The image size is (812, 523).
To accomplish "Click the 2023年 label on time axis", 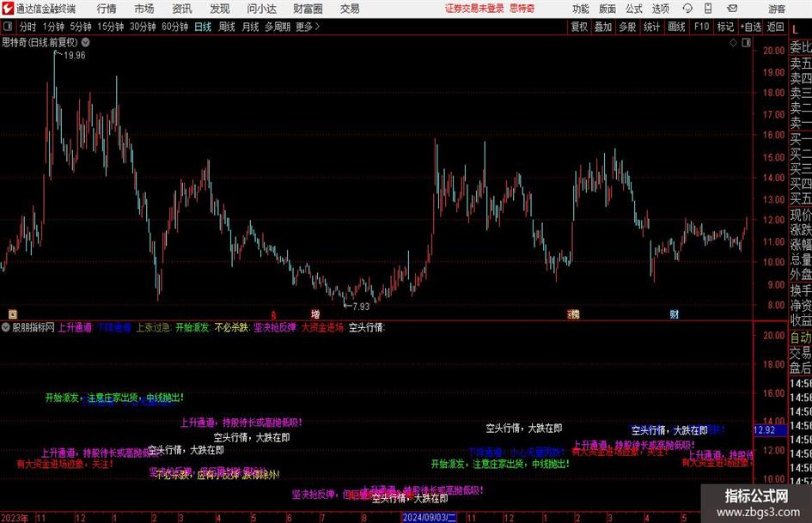I will pos(15,518).
